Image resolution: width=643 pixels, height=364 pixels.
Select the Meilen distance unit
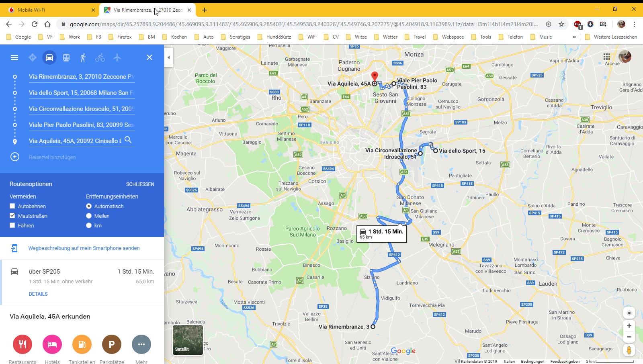[89, 216]
